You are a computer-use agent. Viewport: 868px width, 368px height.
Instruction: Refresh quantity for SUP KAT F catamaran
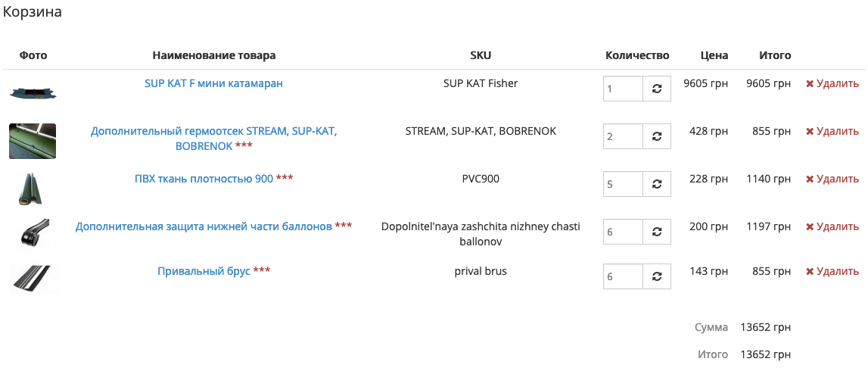click(x=656, y=89)
